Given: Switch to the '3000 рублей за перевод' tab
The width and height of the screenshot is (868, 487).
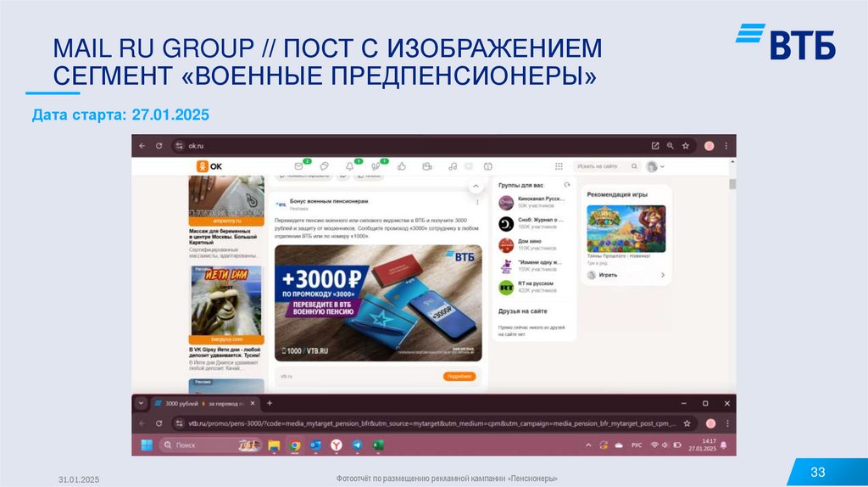Looking at the screenshot, I should pos(202,403).
